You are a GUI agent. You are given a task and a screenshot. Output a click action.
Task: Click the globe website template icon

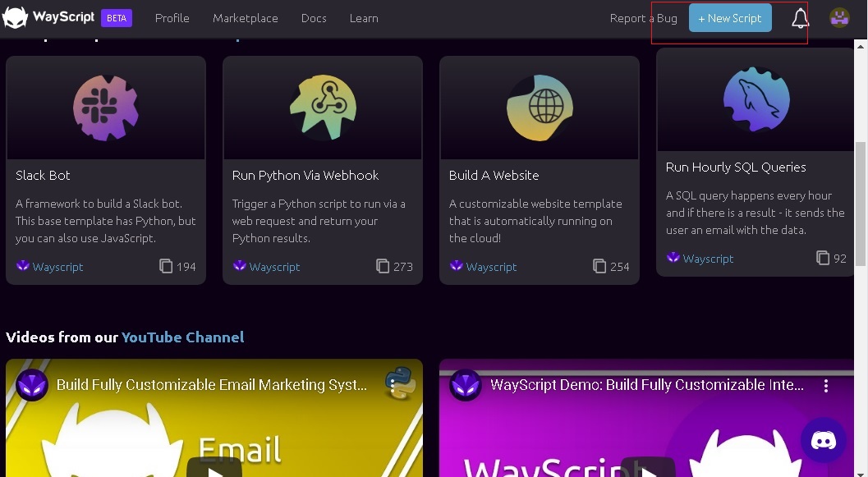click(540, 108)
